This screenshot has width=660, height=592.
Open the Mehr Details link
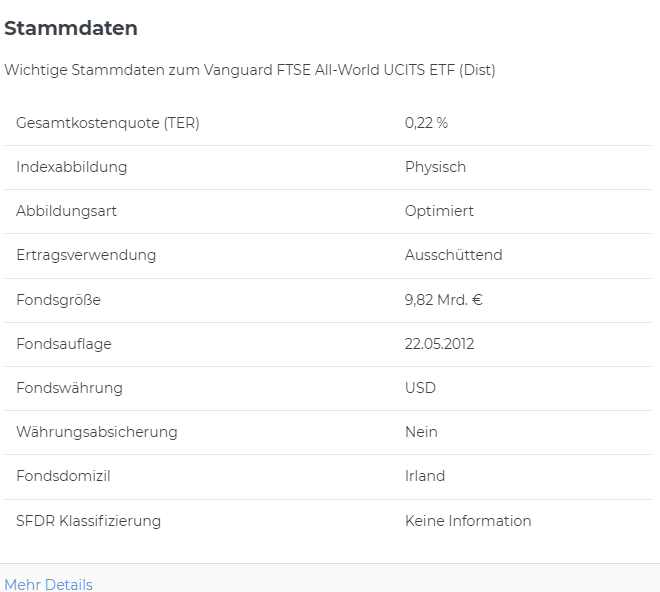[x=48, y=585]
